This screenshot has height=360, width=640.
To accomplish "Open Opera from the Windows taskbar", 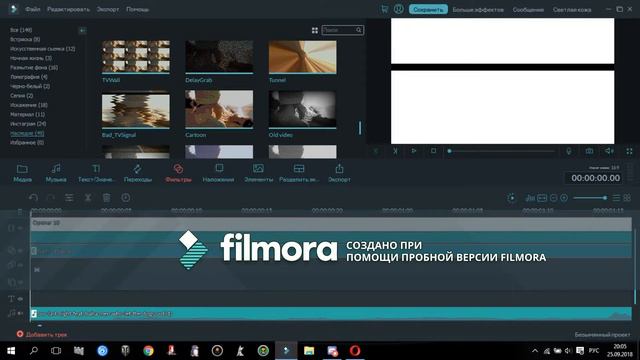I will point(355,351).
